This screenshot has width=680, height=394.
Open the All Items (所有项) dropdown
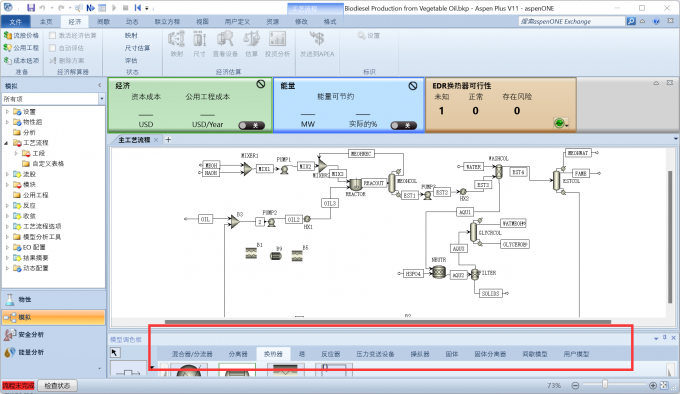click(x=101, y=99)
